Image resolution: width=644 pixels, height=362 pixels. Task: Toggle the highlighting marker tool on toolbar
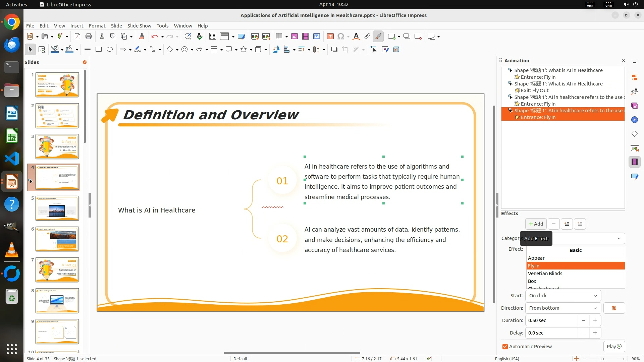pyautogui.click(x=378, y=37)
